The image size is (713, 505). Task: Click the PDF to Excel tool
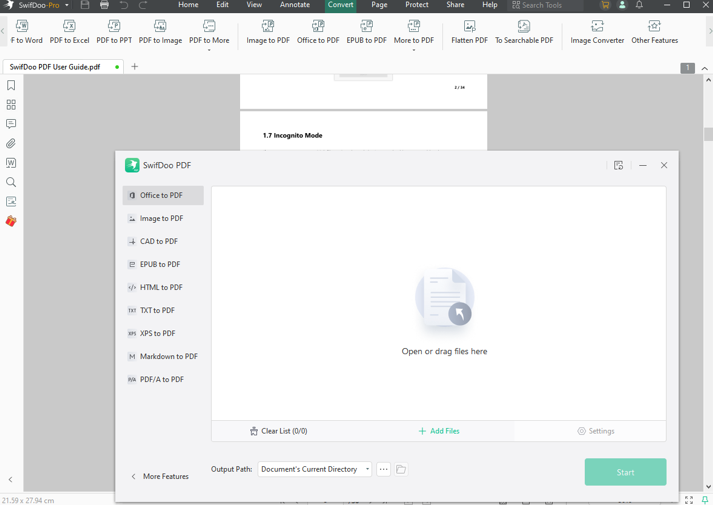69,32
